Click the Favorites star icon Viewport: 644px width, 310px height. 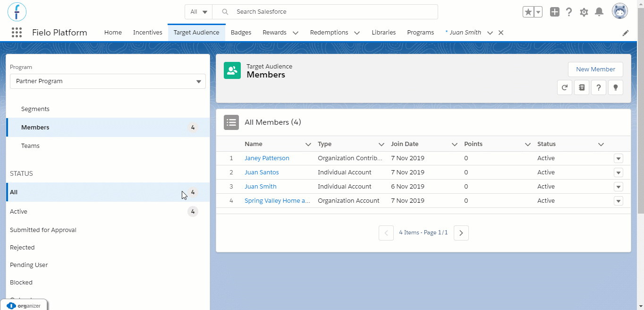point(528,12)
